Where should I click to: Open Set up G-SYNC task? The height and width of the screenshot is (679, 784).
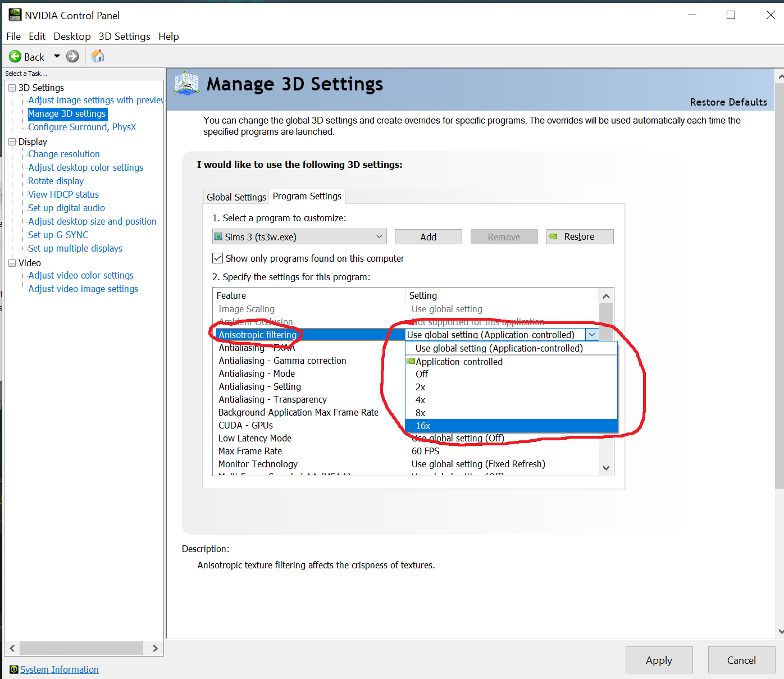click(58, 235)
